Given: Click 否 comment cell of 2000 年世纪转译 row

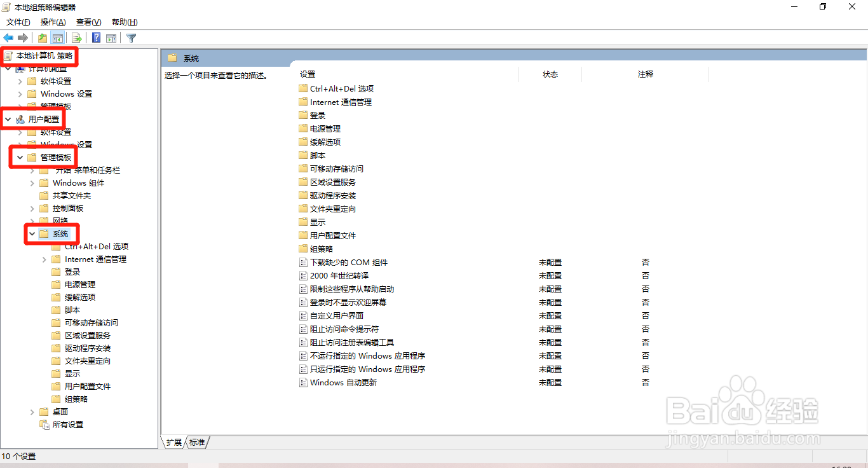Looking at the screenshot, I should (x=646, y=275).
